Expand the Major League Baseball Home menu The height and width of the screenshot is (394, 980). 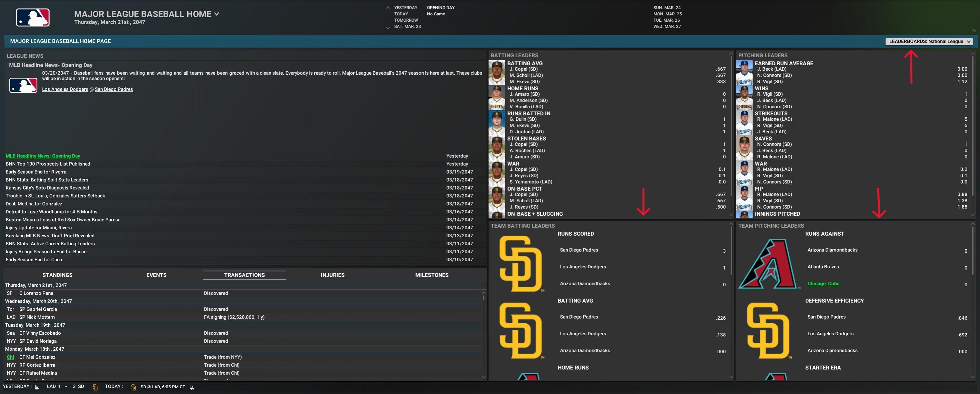pyautogui.click(x=217, y=14)
